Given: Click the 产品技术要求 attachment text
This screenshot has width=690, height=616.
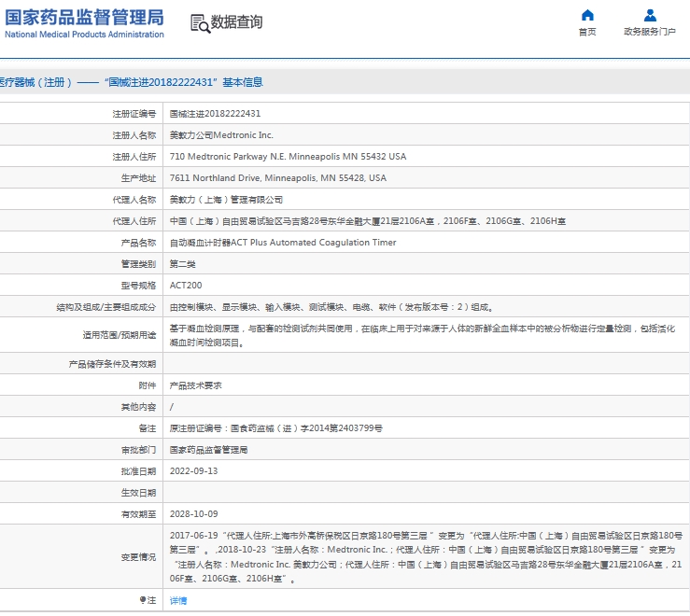Looking at the screenshot, I should click(196, 385).
